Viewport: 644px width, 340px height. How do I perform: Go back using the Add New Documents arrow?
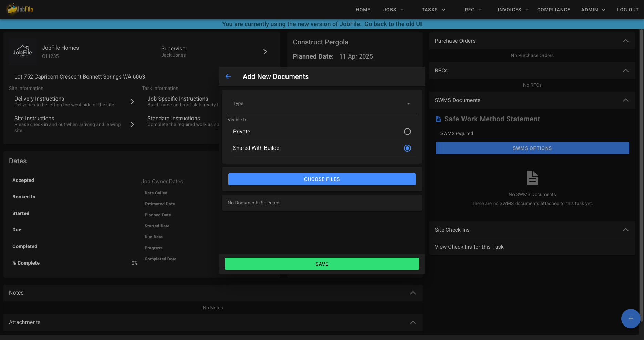point(228,76)
